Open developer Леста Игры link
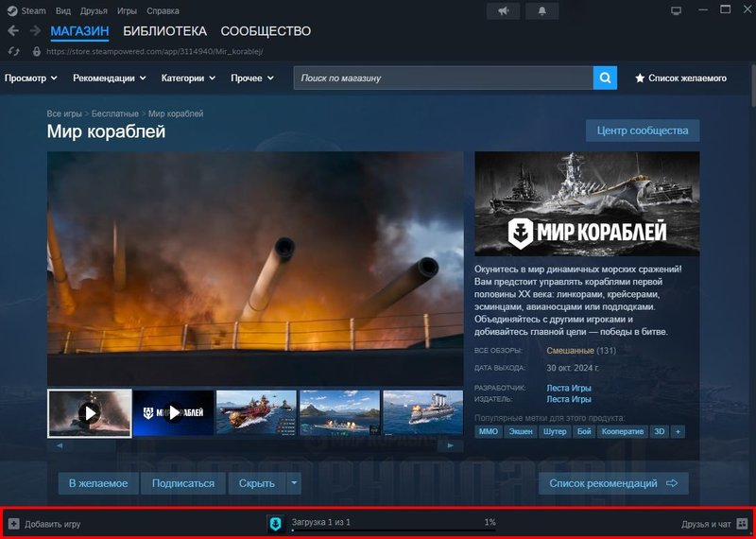Image resolution: width=756 pixels, height=539 pixels. [x=569, y=388]
